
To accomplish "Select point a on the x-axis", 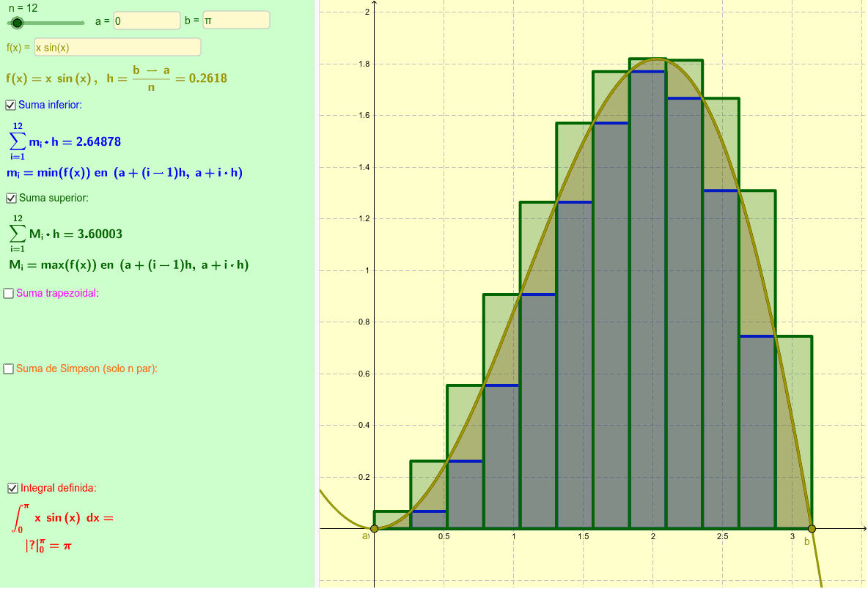I will coord(374,529).
